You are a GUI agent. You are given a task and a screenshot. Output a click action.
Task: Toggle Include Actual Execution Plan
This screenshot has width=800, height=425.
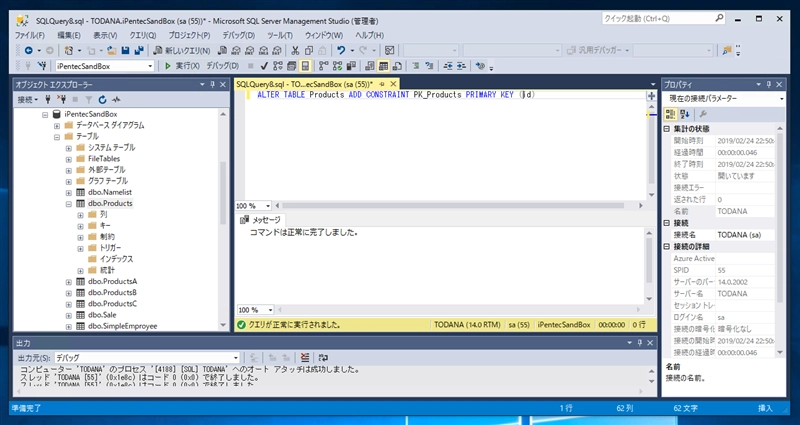click(x=323, y=66)
